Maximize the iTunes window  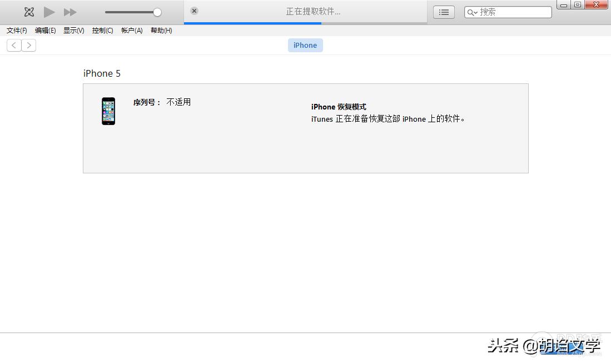pyautogui.click(x=578, y=4)
